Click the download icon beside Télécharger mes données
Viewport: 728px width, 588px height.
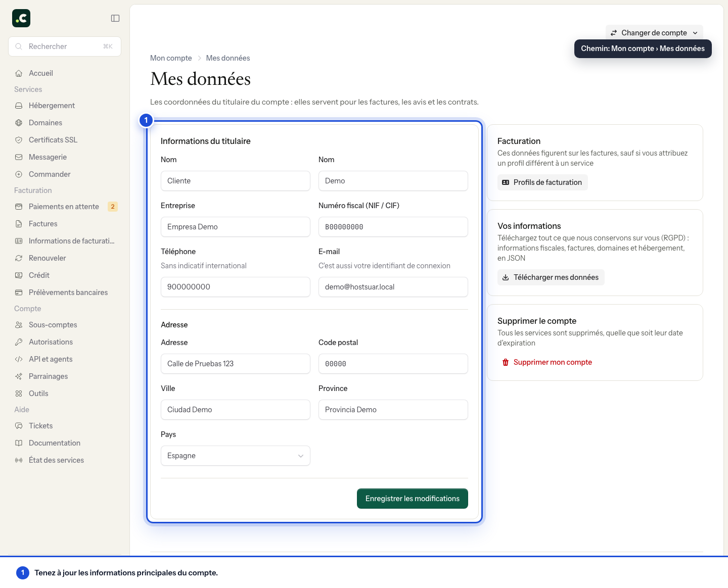506,277
